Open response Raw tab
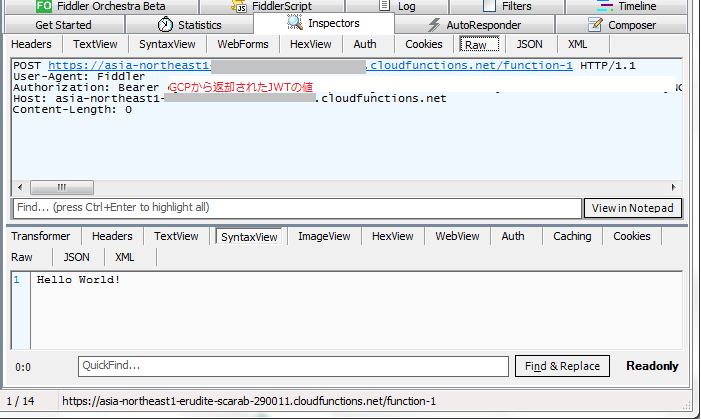Screen dimensions: 701x420 click(x=22, y=257)
